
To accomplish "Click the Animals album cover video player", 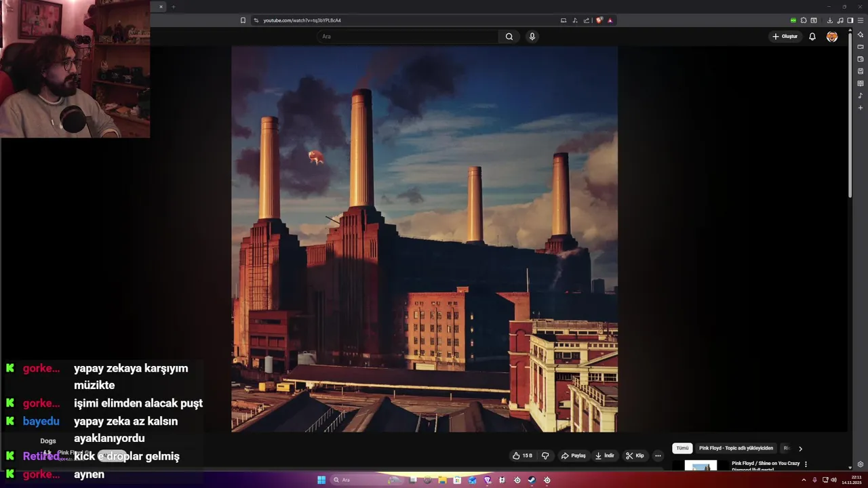I will click(425, 239).
